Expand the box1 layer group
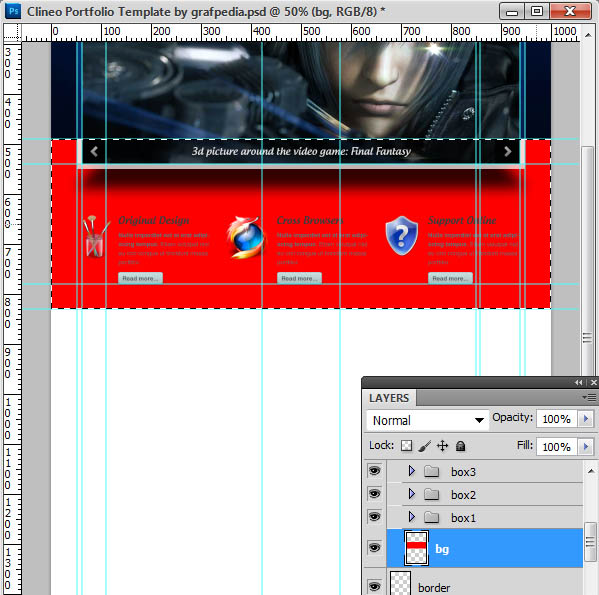Image resolution: width=599 pixels, height=595 pixels. pyautogui.click(x=411, y=516)
